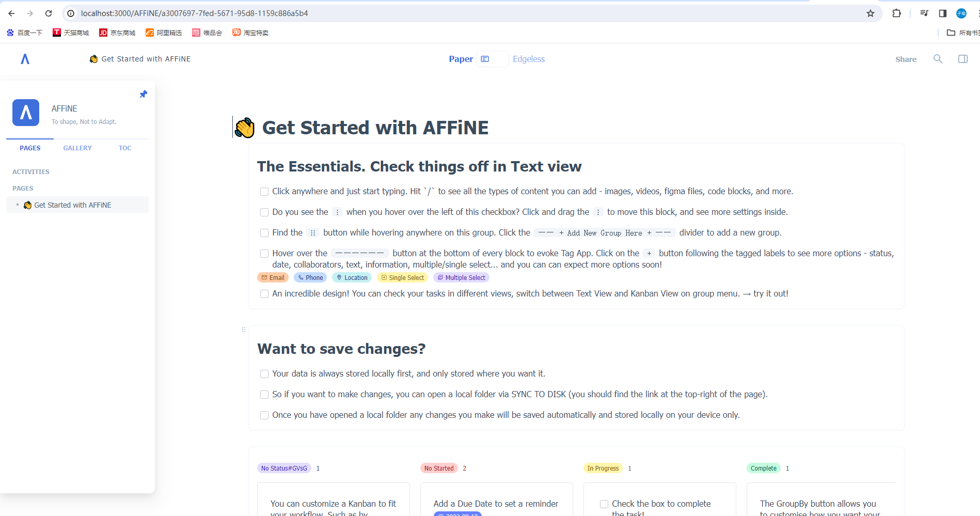This screenshot has width=980, height=516.
Task: Check the 'An incredible design' checkbox
Action: click(264, 294)
